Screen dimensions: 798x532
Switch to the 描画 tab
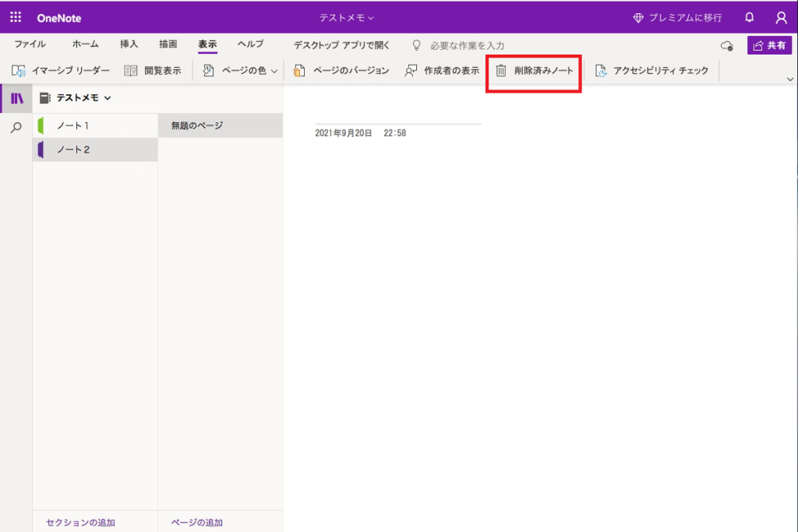pyautogui.click(x=168, y=44)
